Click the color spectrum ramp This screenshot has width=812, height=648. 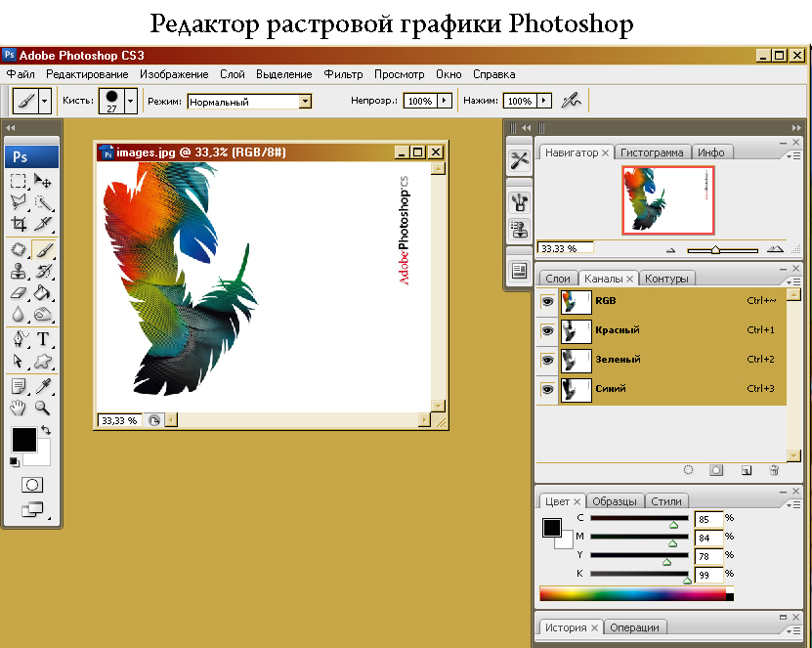636,593
